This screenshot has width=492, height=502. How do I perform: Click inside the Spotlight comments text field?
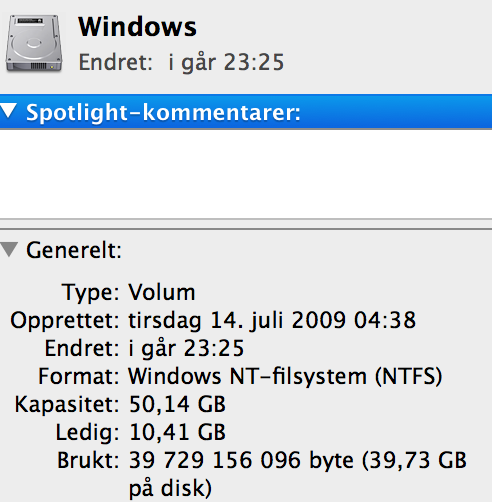pyautogui.click(x=246, y=174)
